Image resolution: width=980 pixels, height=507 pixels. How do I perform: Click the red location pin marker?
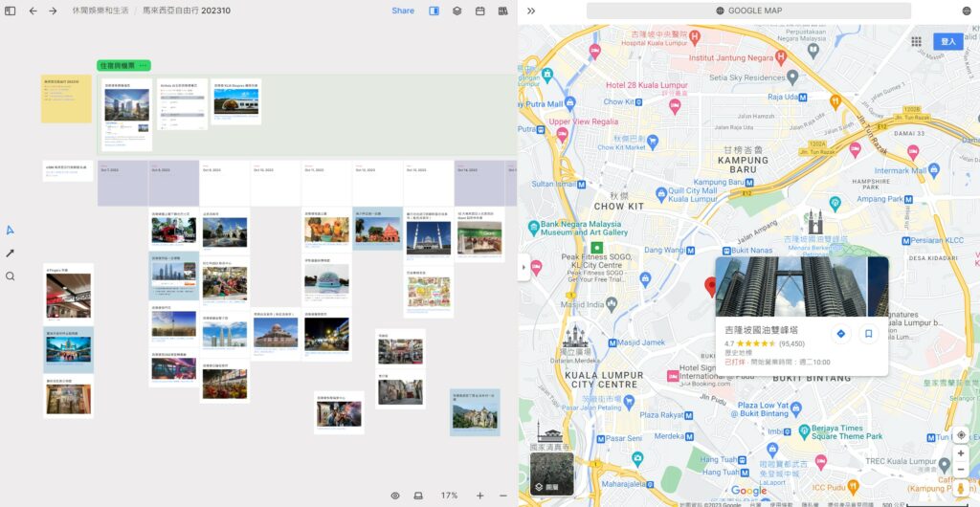coord(710,287)
